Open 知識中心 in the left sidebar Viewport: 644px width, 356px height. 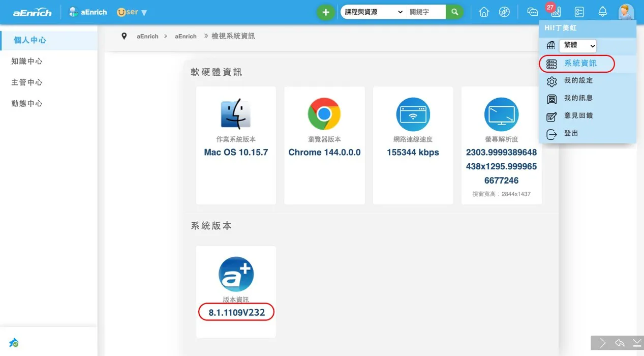coord(27,62)
